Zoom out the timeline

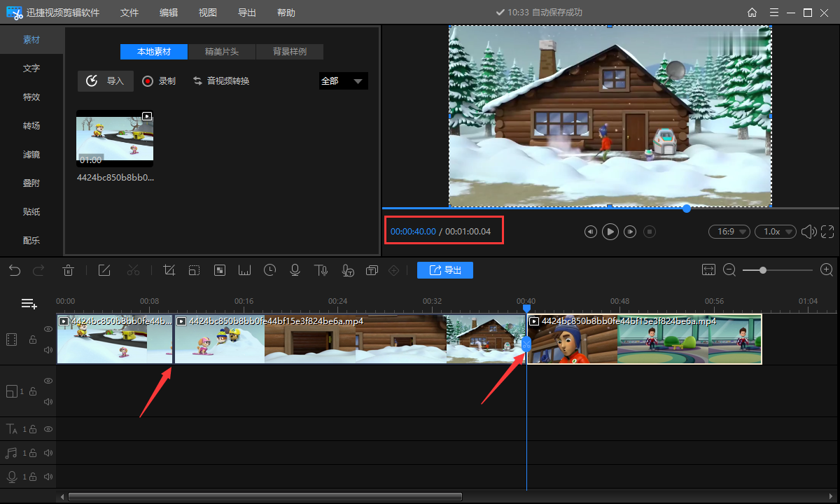pos(729,269)
